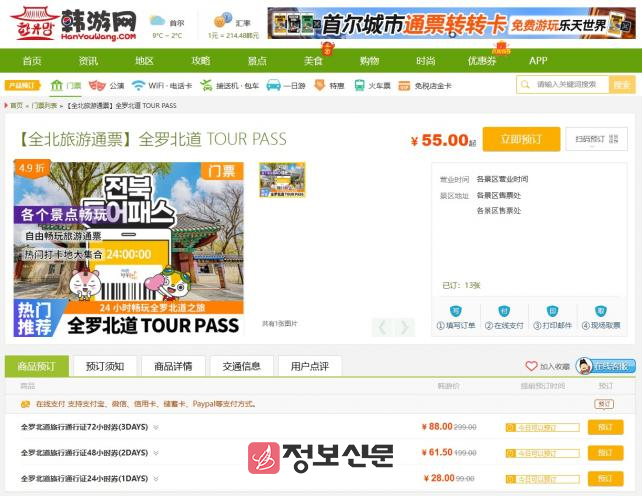This screenshot has height=496, width=642.
Task: Click the 门票 tickets category icon
Action: click(x=58, y=86)
